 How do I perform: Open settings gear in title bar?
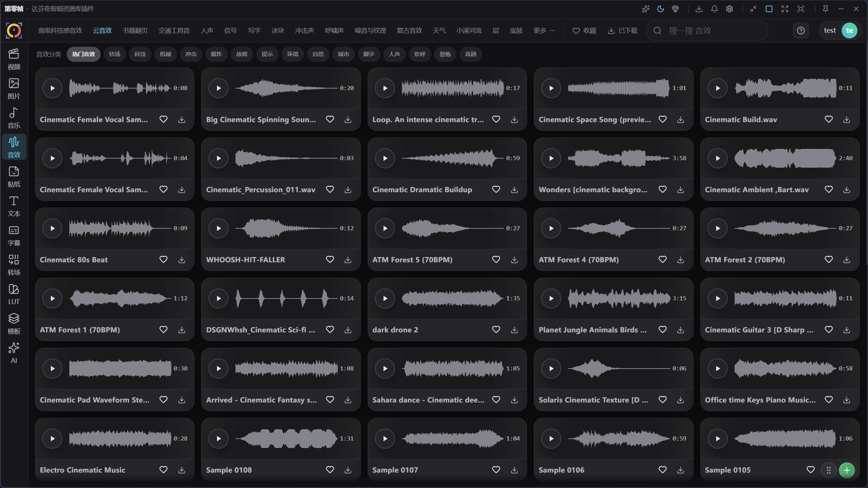pyautogui.click(x=730, y=9)
